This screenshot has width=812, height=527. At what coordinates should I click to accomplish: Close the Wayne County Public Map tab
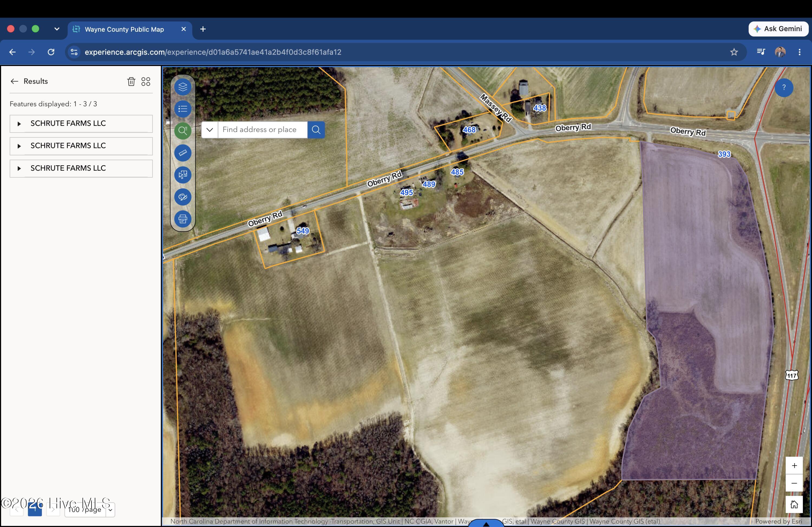(184, 29)
